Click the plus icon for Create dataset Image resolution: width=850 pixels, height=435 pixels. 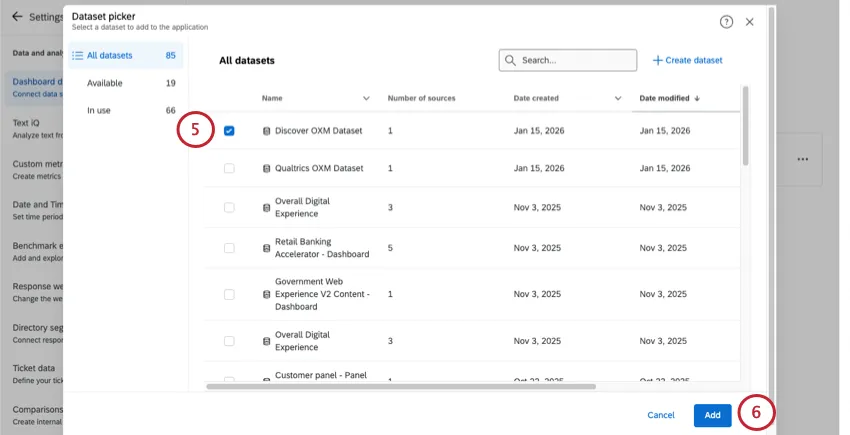[x=657, y=61]
